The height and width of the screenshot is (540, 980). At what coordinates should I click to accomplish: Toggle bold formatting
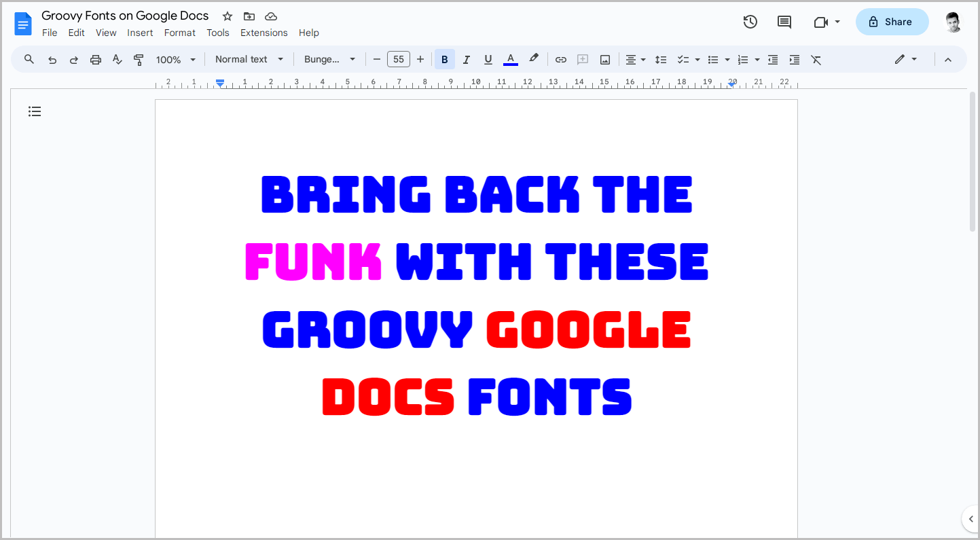click(444, 59)
